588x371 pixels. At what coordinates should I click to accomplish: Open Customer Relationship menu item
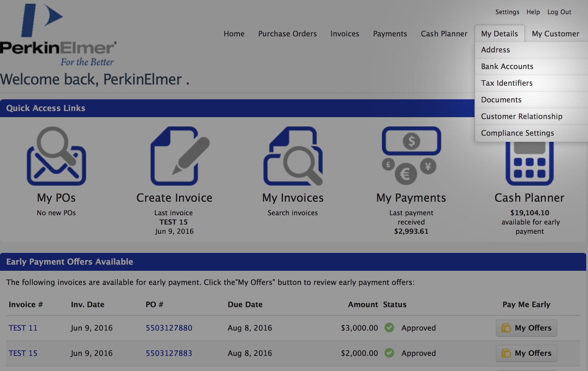[x=532, y=117]
